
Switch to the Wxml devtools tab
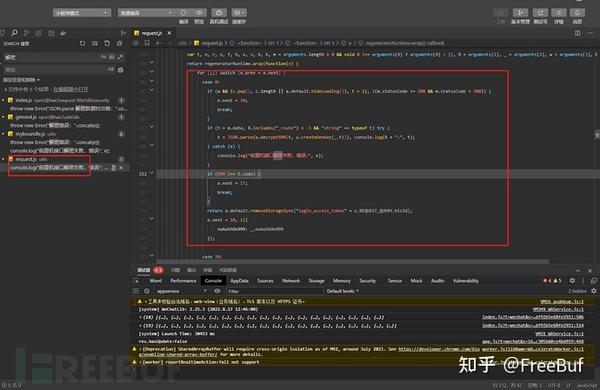point(155,281)
